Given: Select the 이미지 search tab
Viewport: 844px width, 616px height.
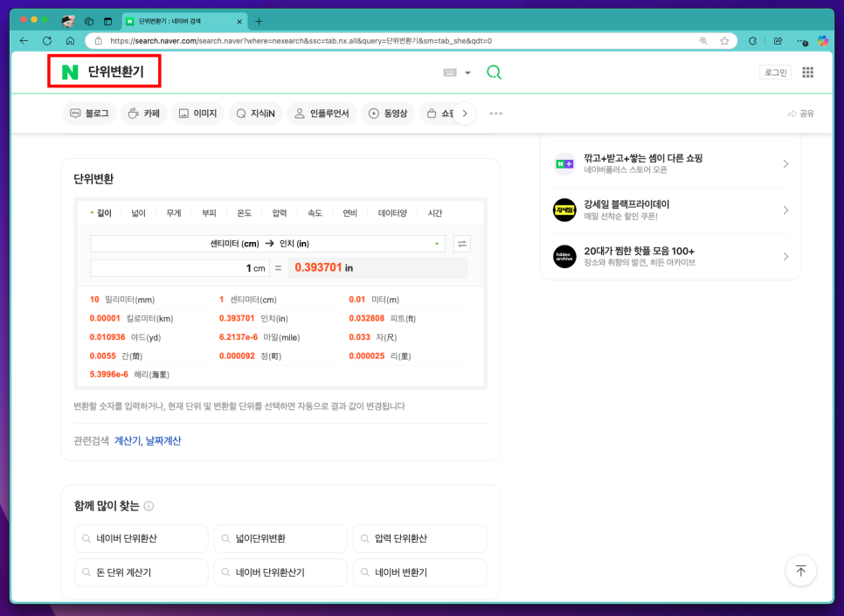Looking at the screenshot, I should pos(197,114).
